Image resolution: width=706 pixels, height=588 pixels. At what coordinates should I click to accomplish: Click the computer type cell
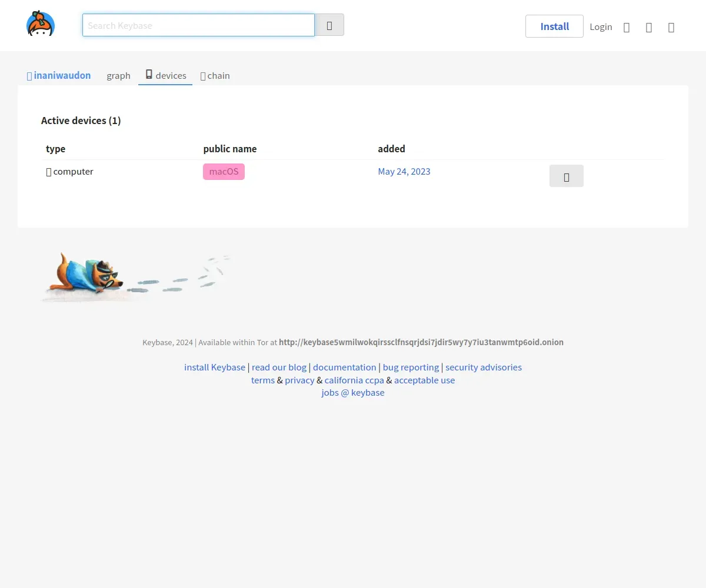coord(70,172)
